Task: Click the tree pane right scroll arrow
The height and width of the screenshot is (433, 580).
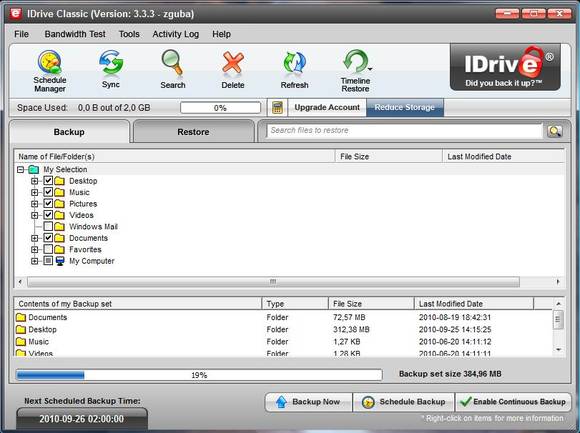Action: coord(558,282)
